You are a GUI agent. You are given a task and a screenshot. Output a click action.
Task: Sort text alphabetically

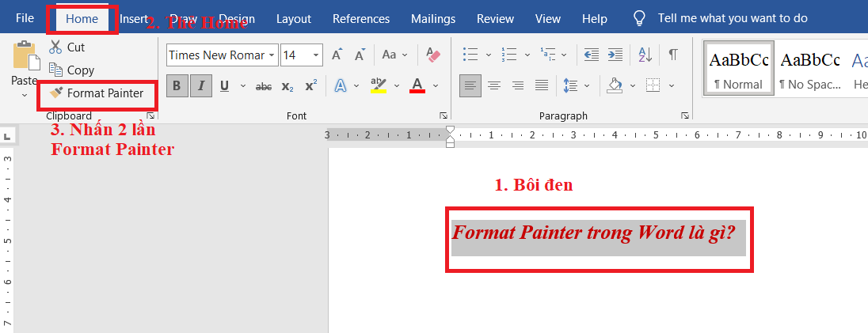click(x=645, y=55)
